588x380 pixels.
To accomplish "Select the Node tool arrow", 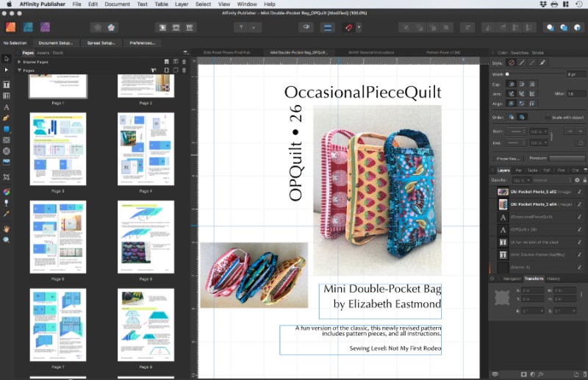I will [x=7, y=70].
